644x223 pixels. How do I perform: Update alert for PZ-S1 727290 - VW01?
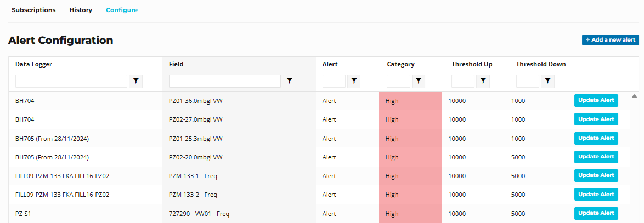596,213
